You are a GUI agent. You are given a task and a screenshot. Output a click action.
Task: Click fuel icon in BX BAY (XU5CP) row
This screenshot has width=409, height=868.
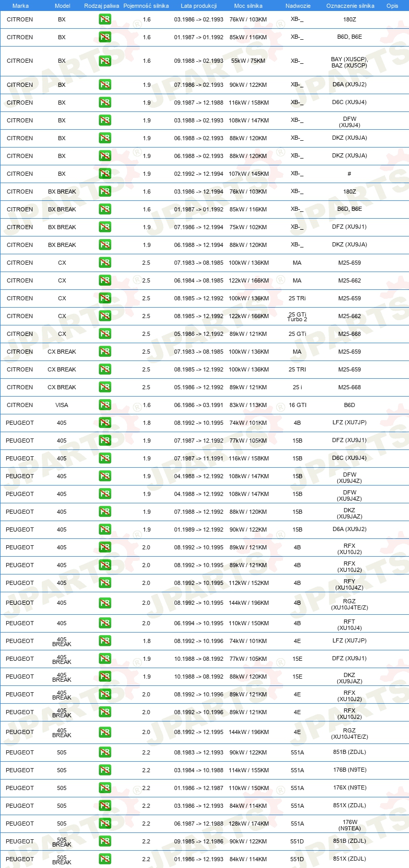point(105,61)
